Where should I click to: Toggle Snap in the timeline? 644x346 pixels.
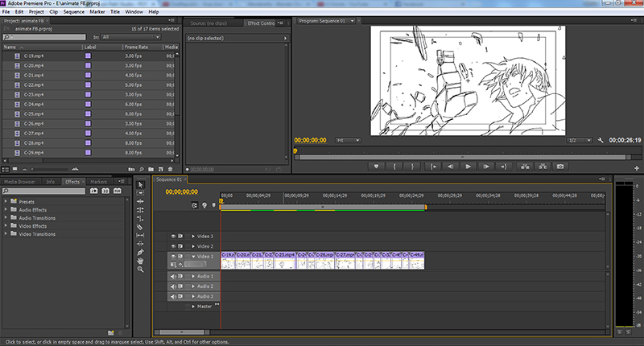(195, 205)
